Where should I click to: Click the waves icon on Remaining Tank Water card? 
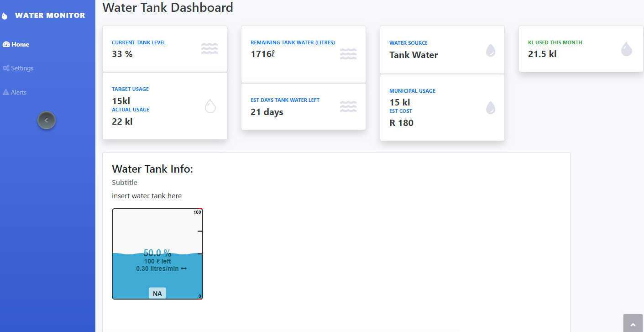[348, 53]
